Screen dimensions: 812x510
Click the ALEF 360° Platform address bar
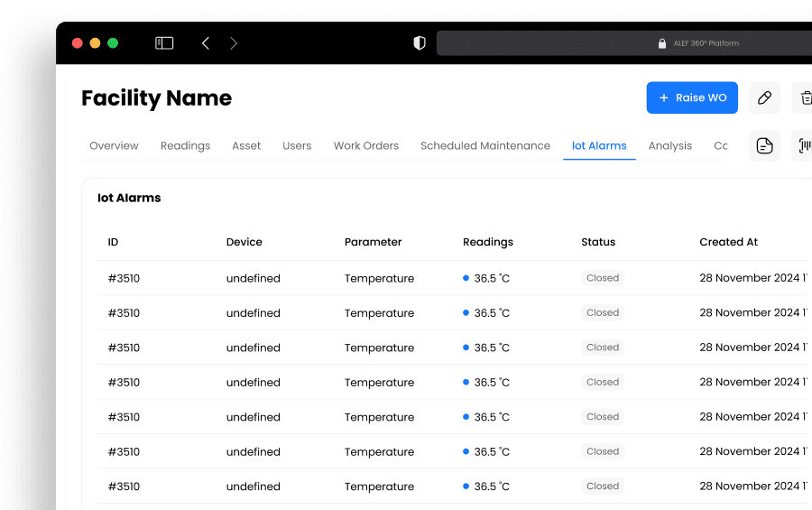[623, 43]
